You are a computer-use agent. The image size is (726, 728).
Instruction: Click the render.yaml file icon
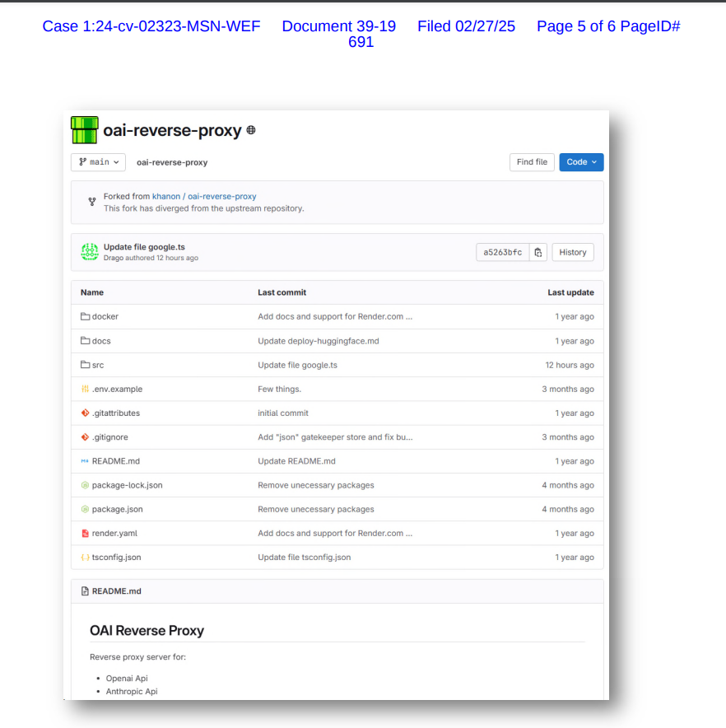[x=85, y=534]
